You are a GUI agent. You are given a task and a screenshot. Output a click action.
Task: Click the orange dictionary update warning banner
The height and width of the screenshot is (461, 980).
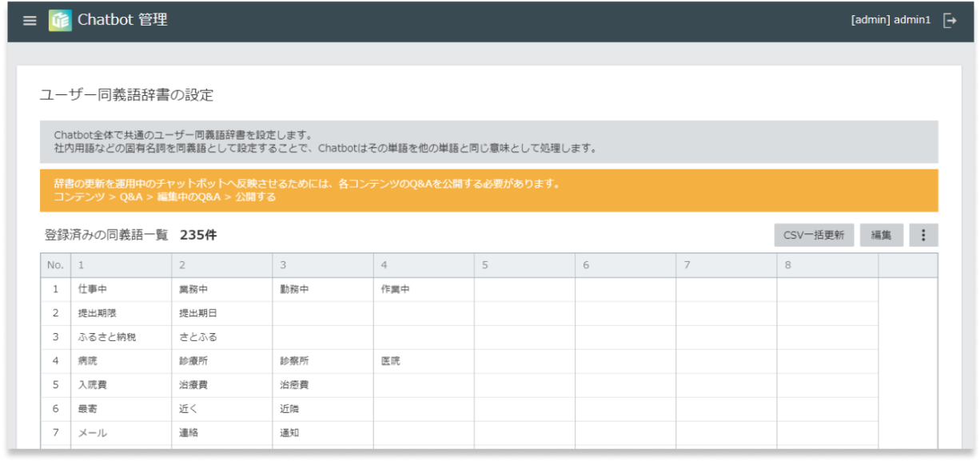click(x=490, y=190)
